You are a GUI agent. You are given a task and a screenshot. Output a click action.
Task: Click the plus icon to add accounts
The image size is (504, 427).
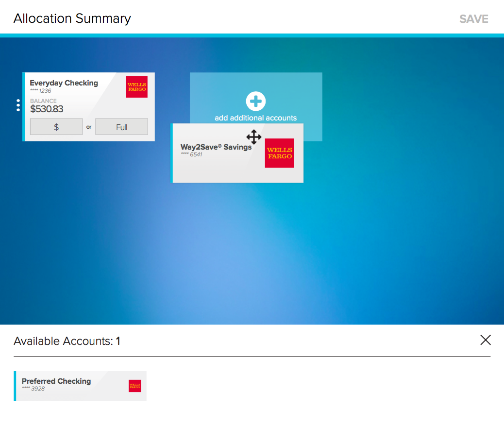(256, 101)
